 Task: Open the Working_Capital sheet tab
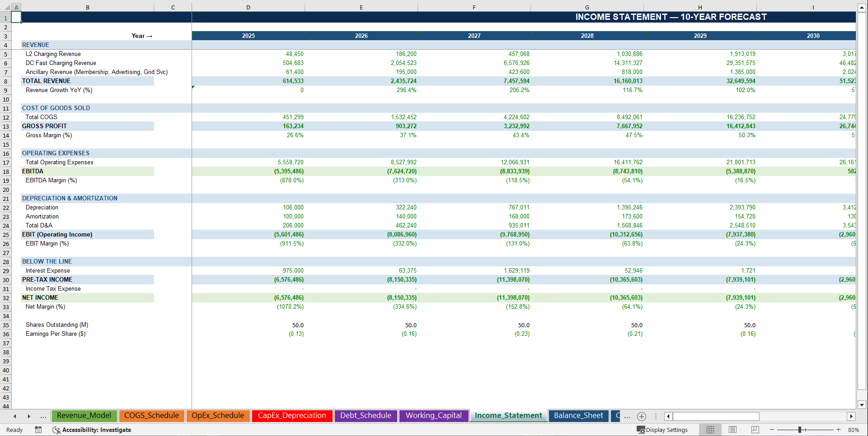433,416
